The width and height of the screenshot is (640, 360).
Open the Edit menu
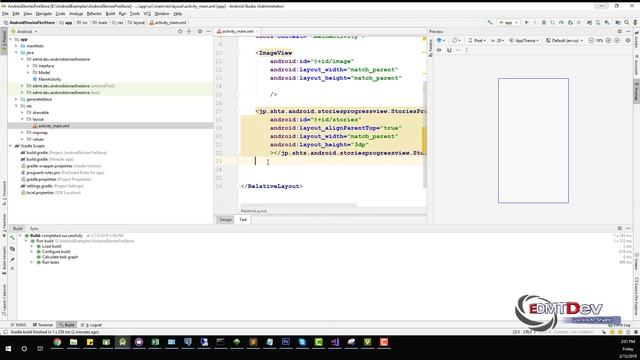pos(16,14)
